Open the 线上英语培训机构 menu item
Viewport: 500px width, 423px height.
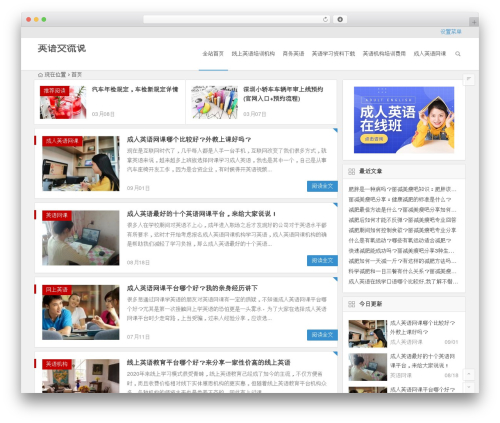(253, 54)
